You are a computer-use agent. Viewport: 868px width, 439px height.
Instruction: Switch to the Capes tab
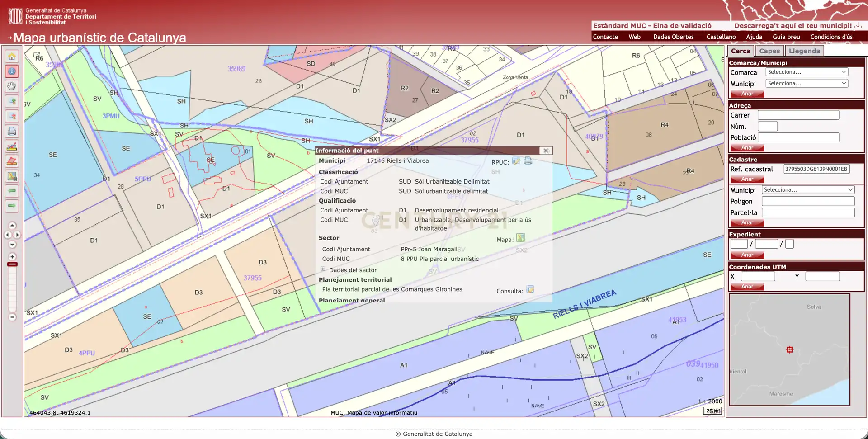point(769,51)
